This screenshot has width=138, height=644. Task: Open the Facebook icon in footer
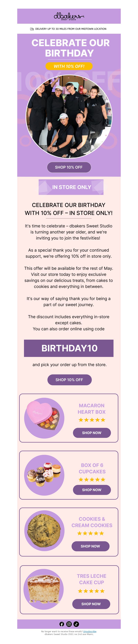[62, 624]
